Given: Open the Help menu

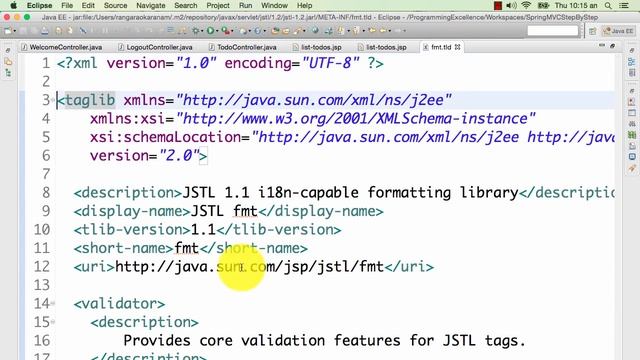Looking at the screenshot, I should [x=304, y=6].
